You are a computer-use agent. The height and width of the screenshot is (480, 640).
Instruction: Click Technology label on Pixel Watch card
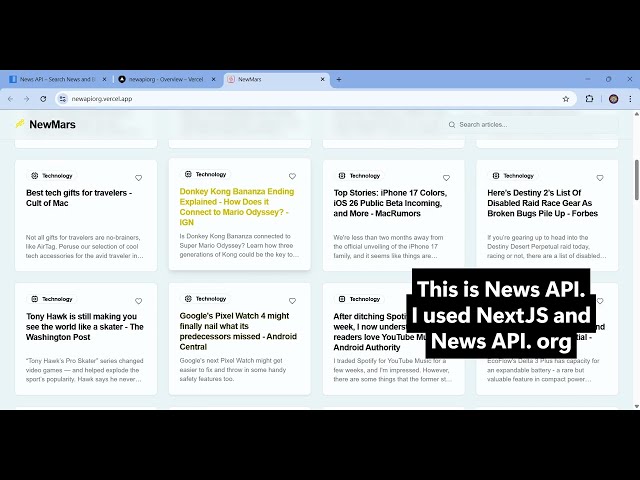pyautogui.click(x=211, y=299)
